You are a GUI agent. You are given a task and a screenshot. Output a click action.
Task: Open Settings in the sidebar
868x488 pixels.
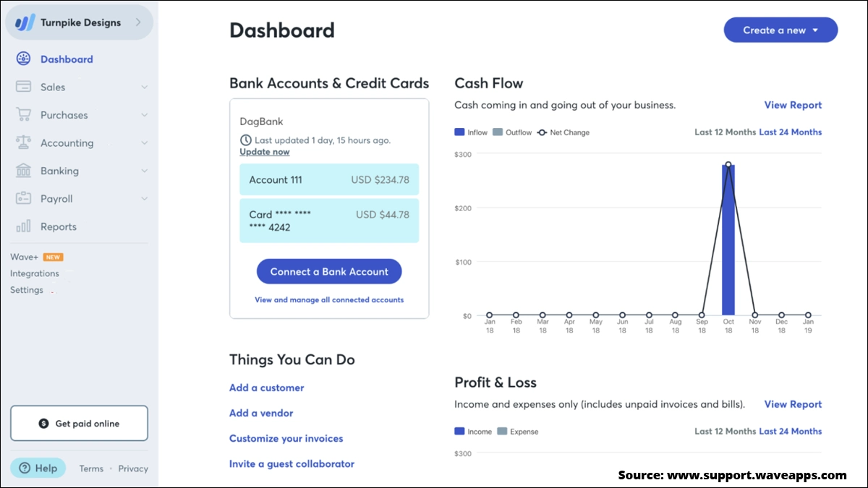(27, 290)
